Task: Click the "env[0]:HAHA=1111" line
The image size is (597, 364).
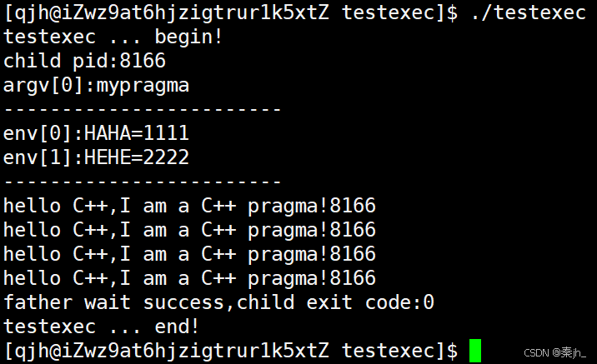Action: click(x=96, y=133)
